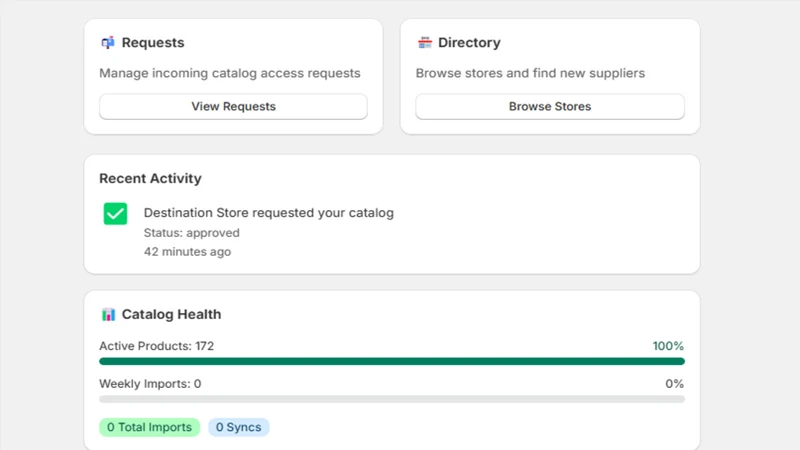This screenshot has width=800, height=450.
Task: Click 'Browse stores and find new suppliers' text
Action: pos(530,73)
